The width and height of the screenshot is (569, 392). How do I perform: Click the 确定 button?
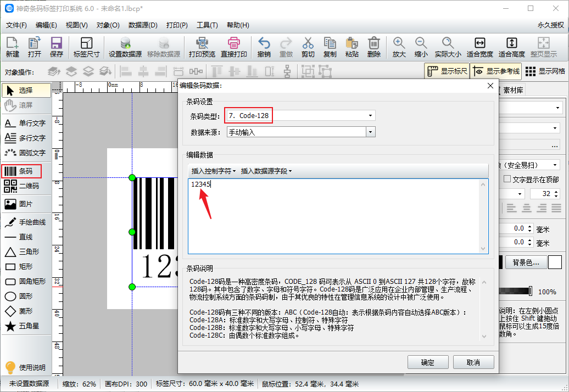428,362
